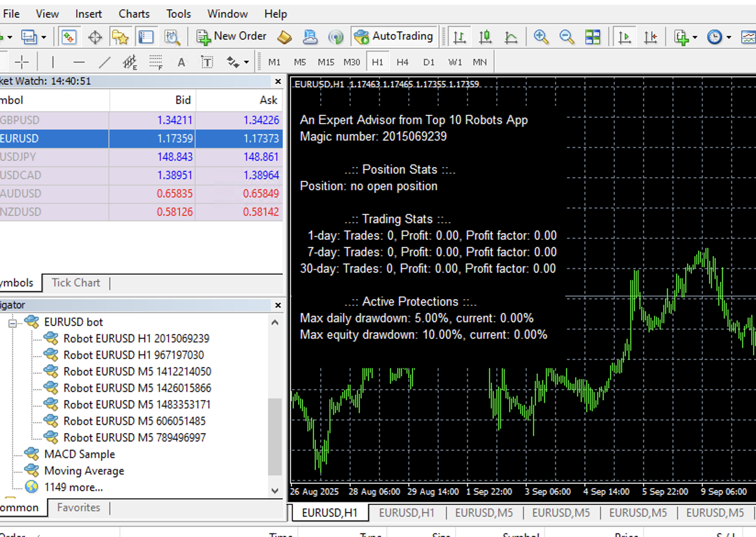Open the Periods clock dropdown arrow

tap(728, 37)
